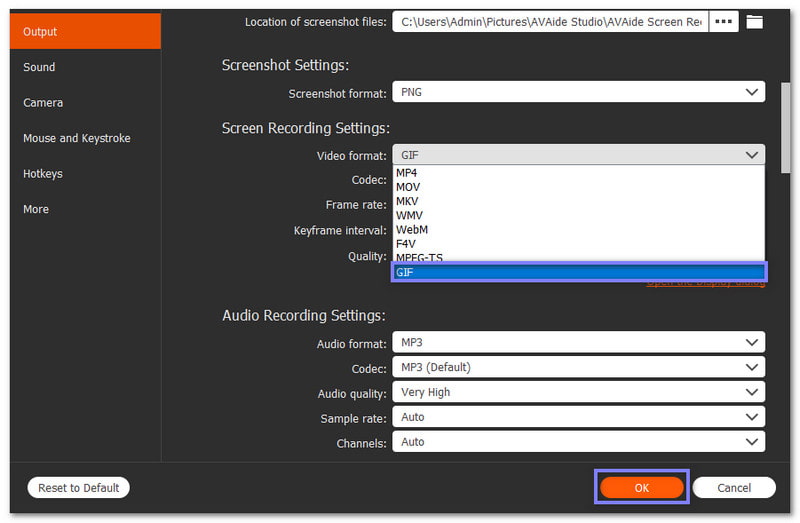Expand the Sample rate dropdown
800x523 pixels.
(x=578, y=417)
